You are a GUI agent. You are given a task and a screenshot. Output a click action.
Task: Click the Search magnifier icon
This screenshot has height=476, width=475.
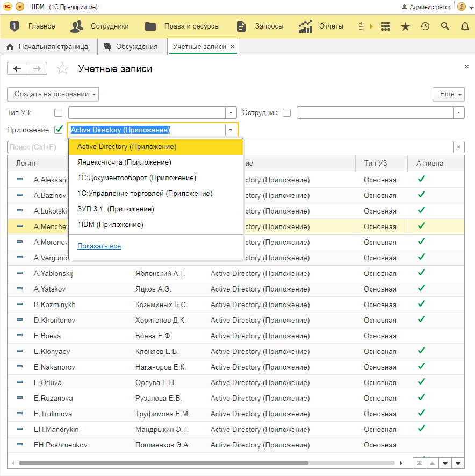445,26
